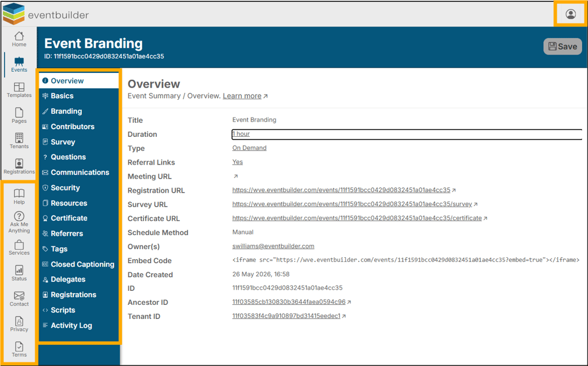Image resolution: width=588 pixels, height=366 pixels.
Task: Select the Overview menu item
Action: [79, 80]
